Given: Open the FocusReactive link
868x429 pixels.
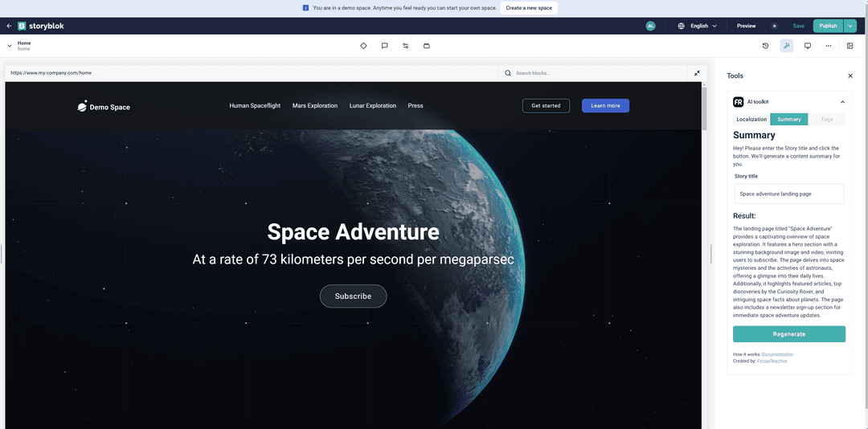Looking at the screenshot, I should click(x=772, y=361).
